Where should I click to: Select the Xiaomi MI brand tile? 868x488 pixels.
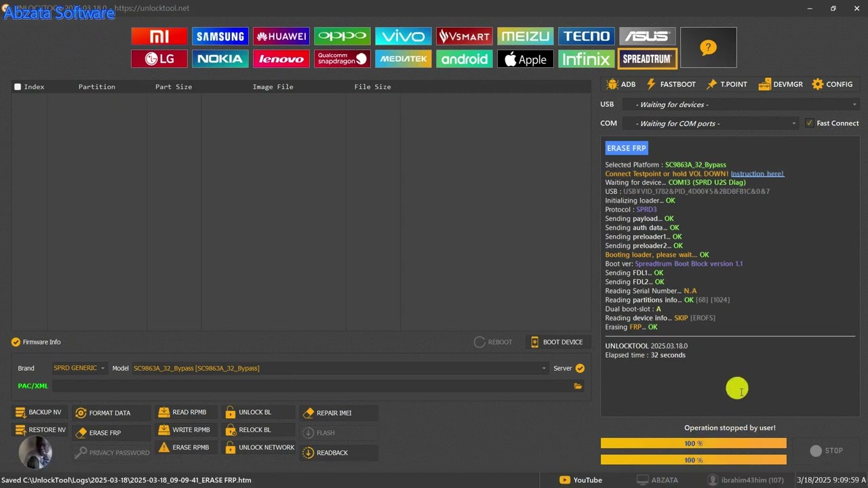[x=159, y=37]
